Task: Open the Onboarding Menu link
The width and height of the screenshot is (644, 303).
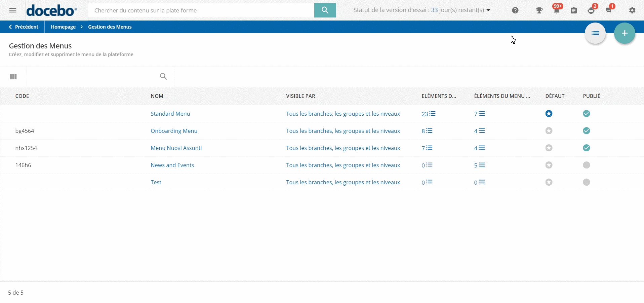Action: point(174,131)
